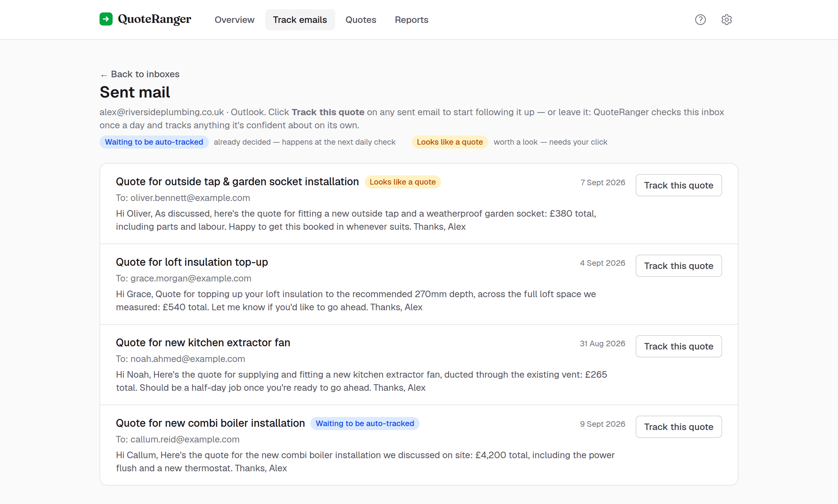Screen dimensions: 838x504
Task: Click 'Looks like a quote' badge on outside tap email
Action: coord(402,182)
